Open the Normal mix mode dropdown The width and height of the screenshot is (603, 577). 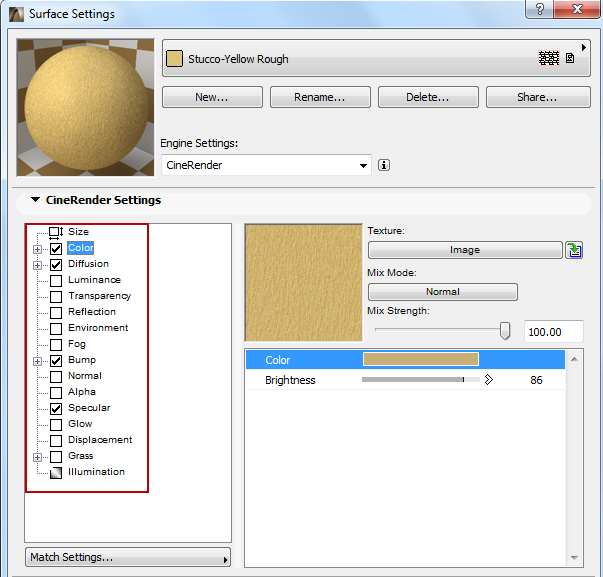pos(443,292)
